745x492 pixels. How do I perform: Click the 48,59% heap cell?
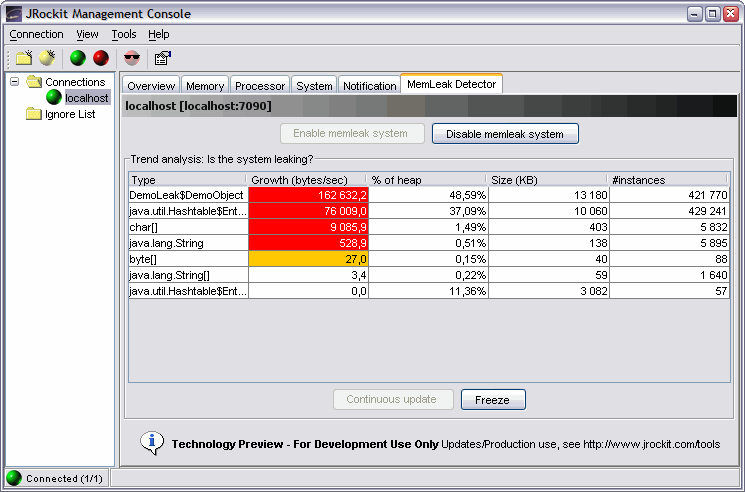pos(429,195)
